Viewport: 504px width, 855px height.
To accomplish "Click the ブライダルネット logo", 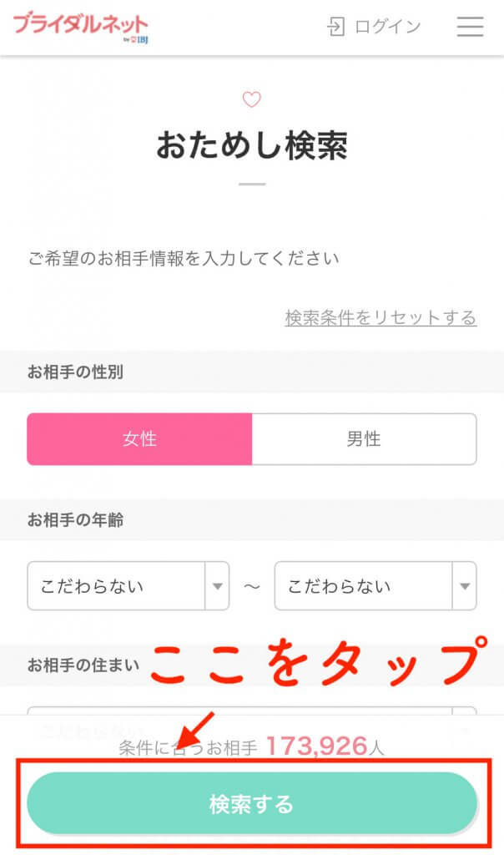I will point(80,26).
